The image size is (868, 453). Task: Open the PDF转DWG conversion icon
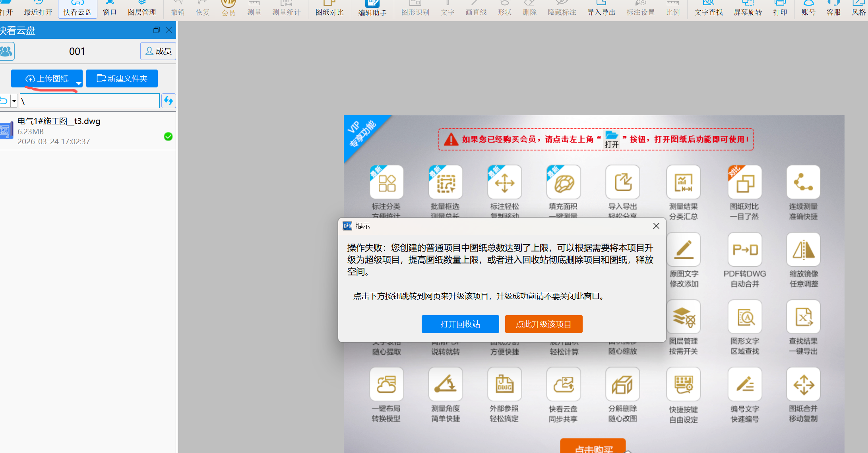[x=744, y=250]
